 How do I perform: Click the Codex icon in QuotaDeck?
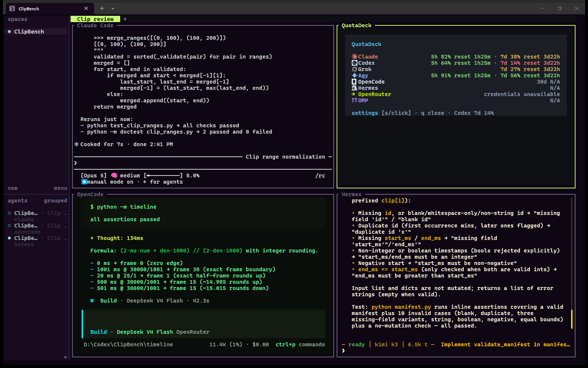click(x=354, y=63)
